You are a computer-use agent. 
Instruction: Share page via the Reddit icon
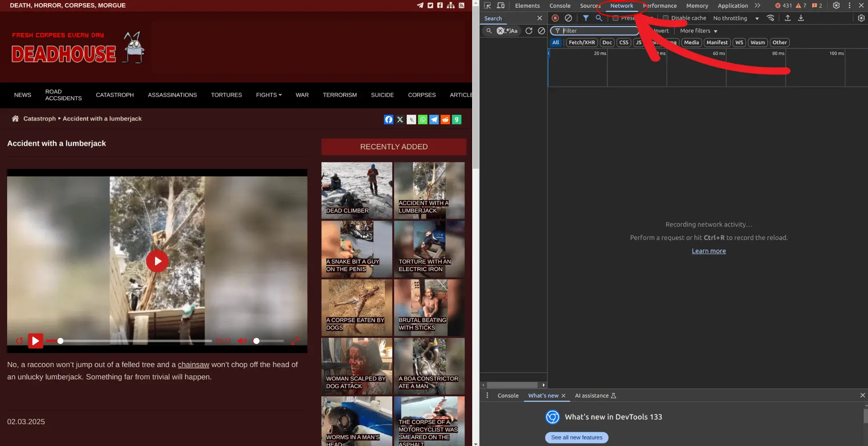click(445, 119)
